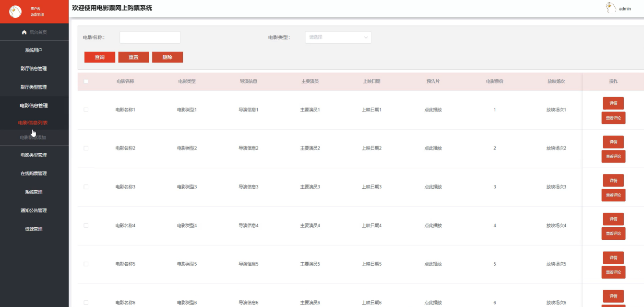Click 点此播放 in the 电影名称3 row
644x307 pixels.
pyautogui.click(x=433, y=187)
